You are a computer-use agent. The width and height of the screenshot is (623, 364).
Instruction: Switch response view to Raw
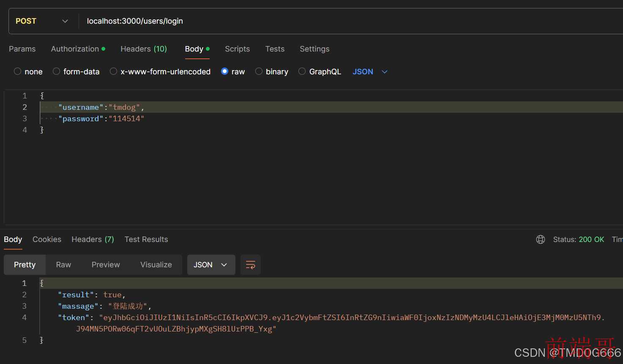click(x=63, y=265)
